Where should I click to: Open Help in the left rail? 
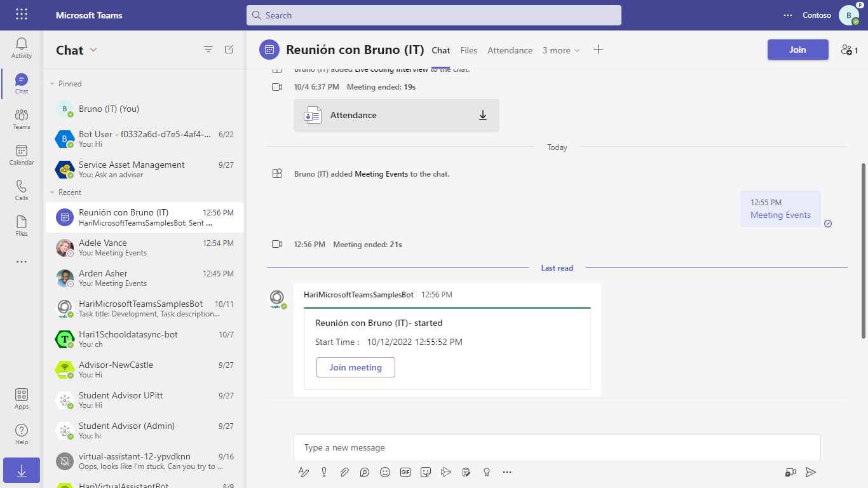point(22,434)
